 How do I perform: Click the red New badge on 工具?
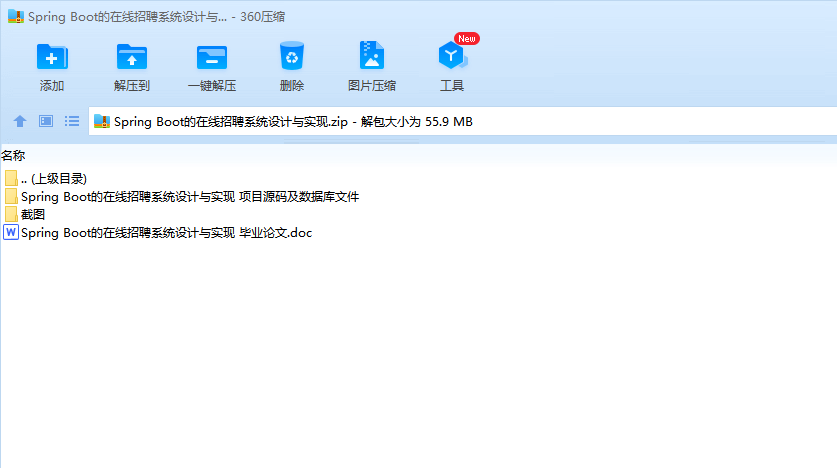point(467,38)
